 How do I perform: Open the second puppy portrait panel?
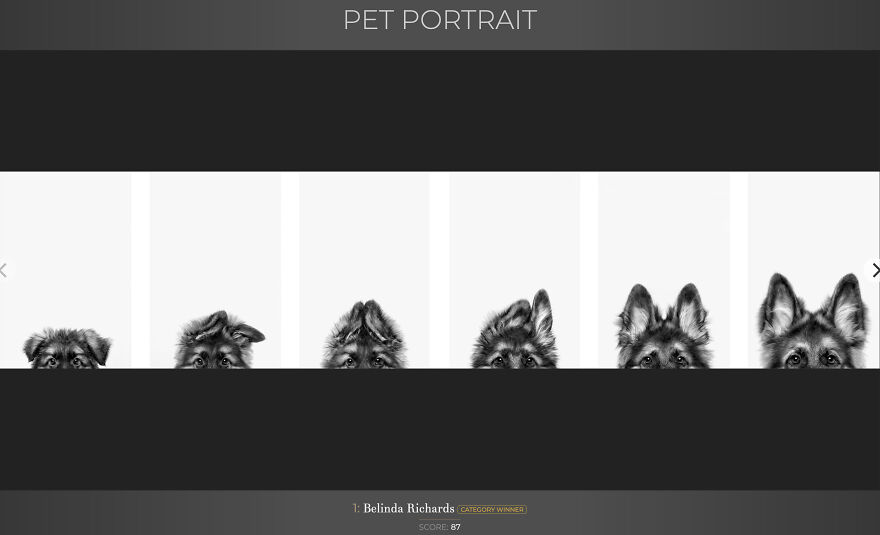point(215,270)
